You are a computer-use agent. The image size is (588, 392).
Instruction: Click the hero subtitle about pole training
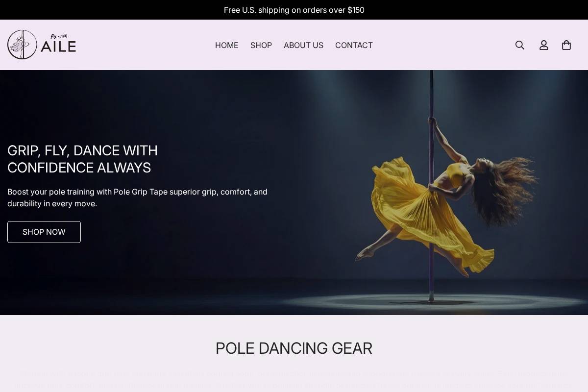click(x=137, y=198)
